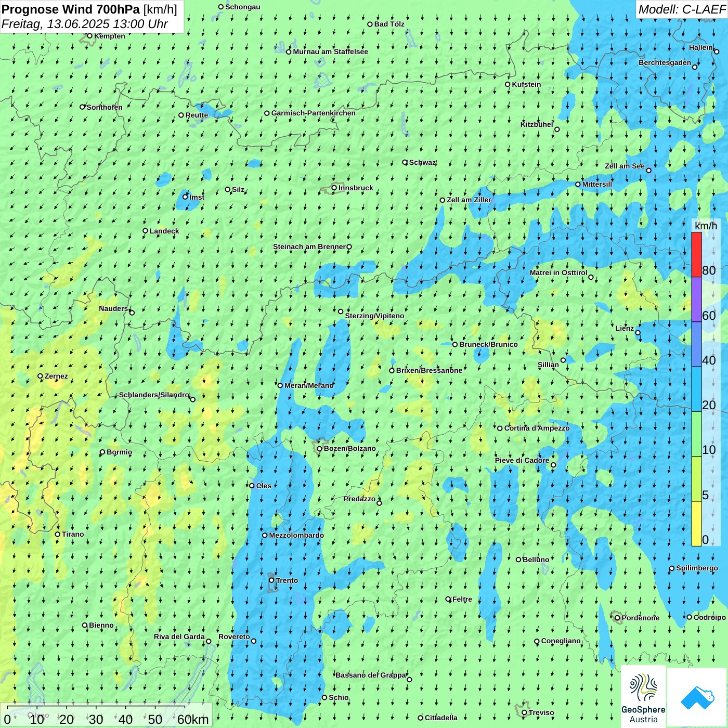Screen dimensions: 728x728
Task: Click the Schio city label
Action: pos(339,697)
